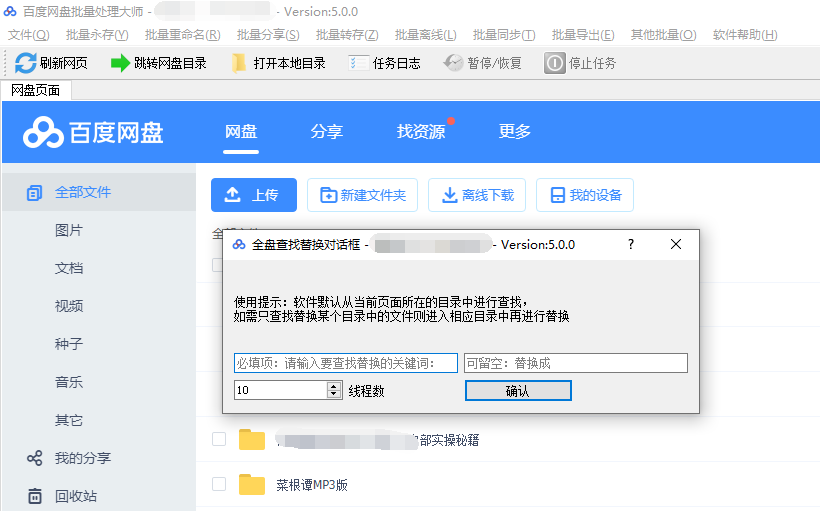820x511 pixels.
Task: Select 视频 in the sidebar
Action: tap(69, 306)
